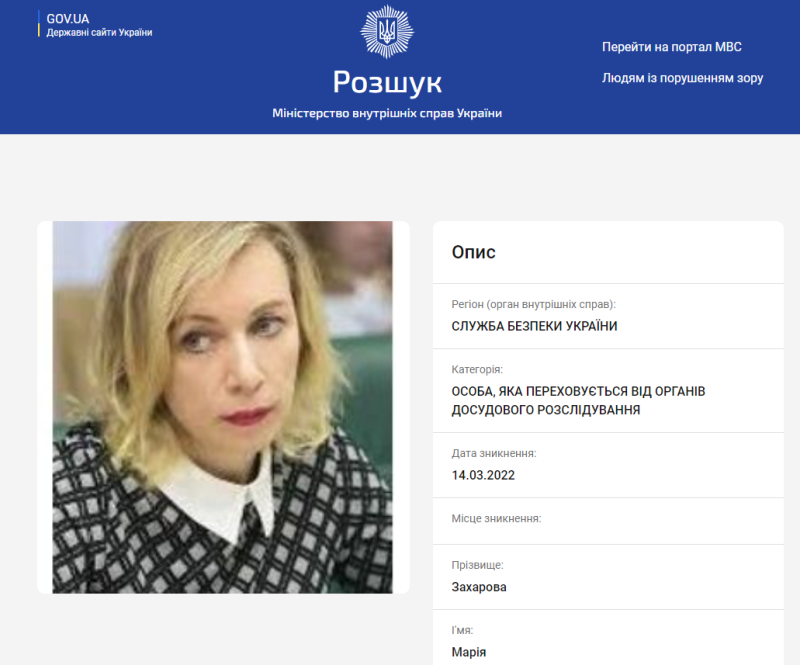The height and width of the screenshot is (665, 800).
Task: Click the 'Опис' heading
Action: click(x=473, y=252)
